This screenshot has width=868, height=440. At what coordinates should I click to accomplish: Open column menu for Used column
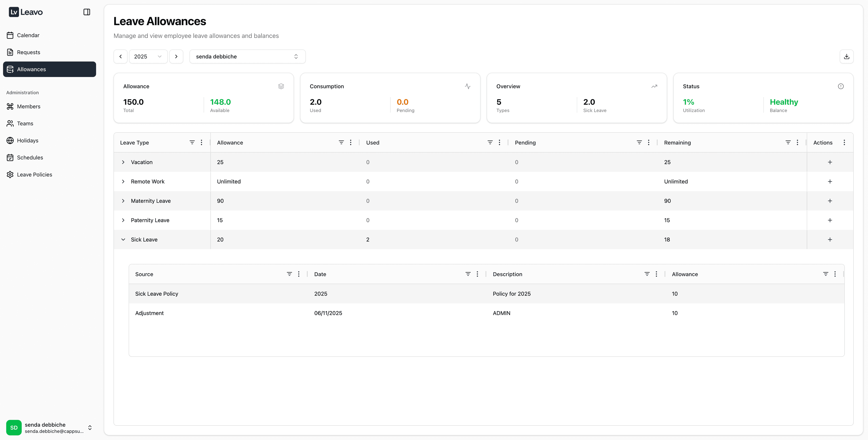499,142
